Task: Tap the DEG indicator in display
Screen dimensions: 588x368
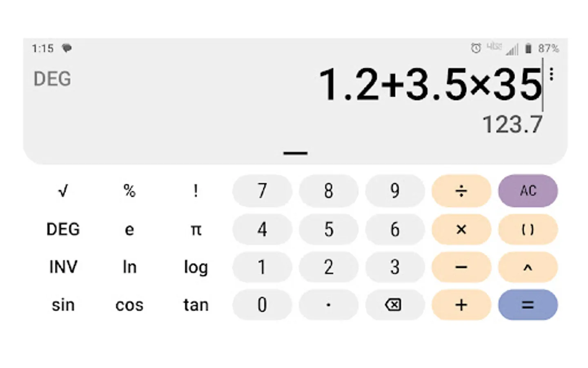Action: pyautogui.click(x=52, y=79)
